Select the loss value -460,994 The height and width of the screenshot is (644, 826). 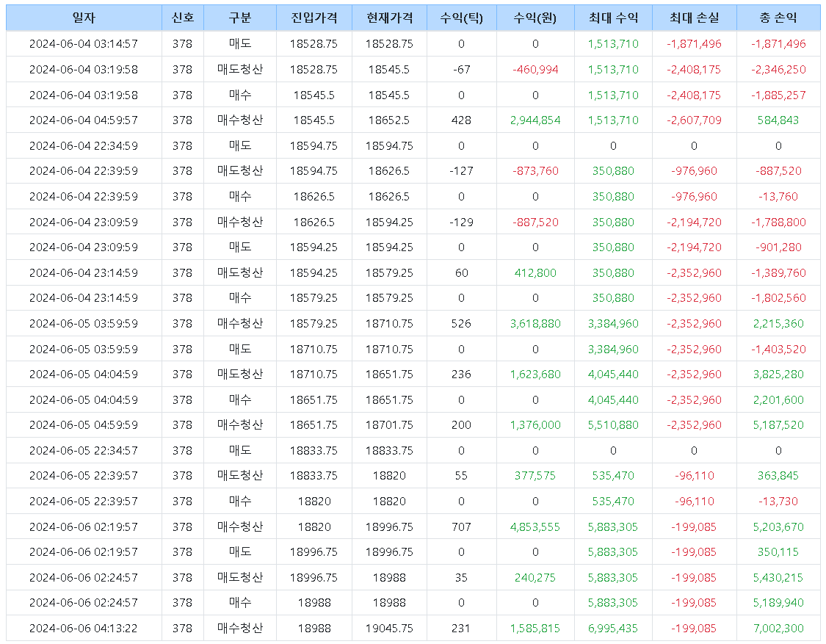click(x=535, y=70)
